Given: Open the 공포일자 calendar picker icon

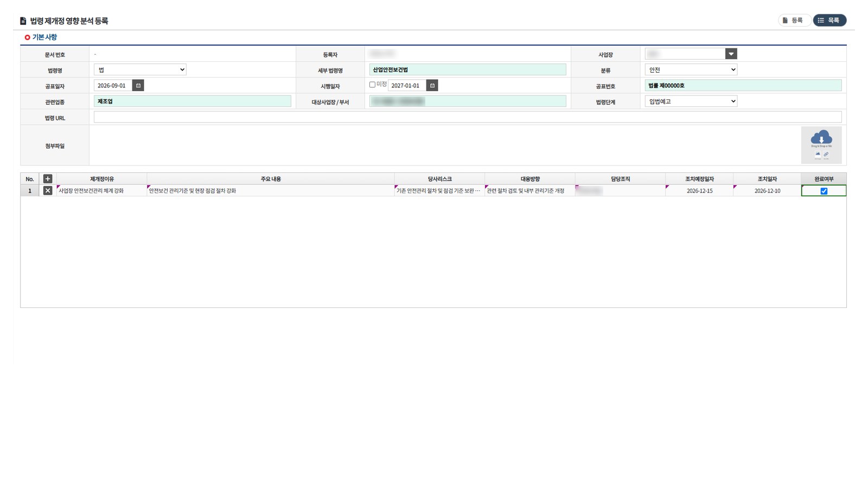Looking at the screenshot, I should (138, 86).
